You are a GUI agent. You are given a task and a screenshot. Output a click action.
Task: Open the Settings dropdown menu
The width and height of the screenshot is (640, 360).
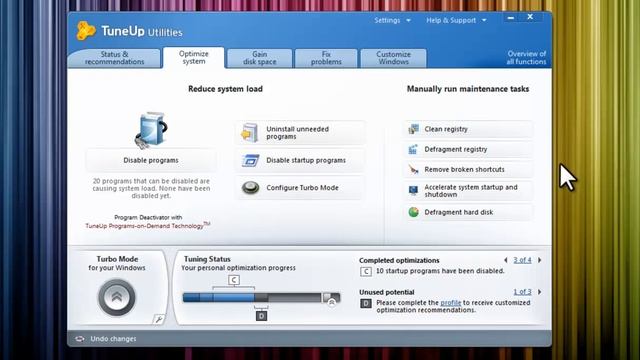click(392, 20)
